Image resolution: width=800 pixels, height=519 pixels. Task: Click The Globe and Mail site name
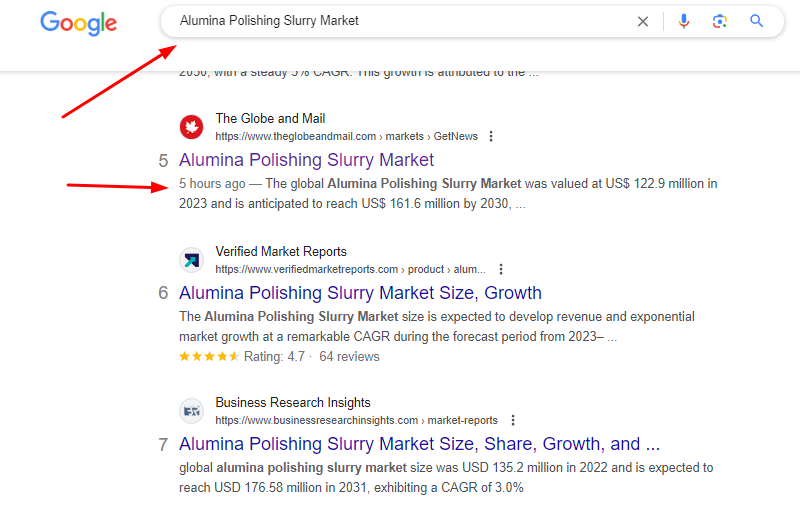click(x=270, y=118)
